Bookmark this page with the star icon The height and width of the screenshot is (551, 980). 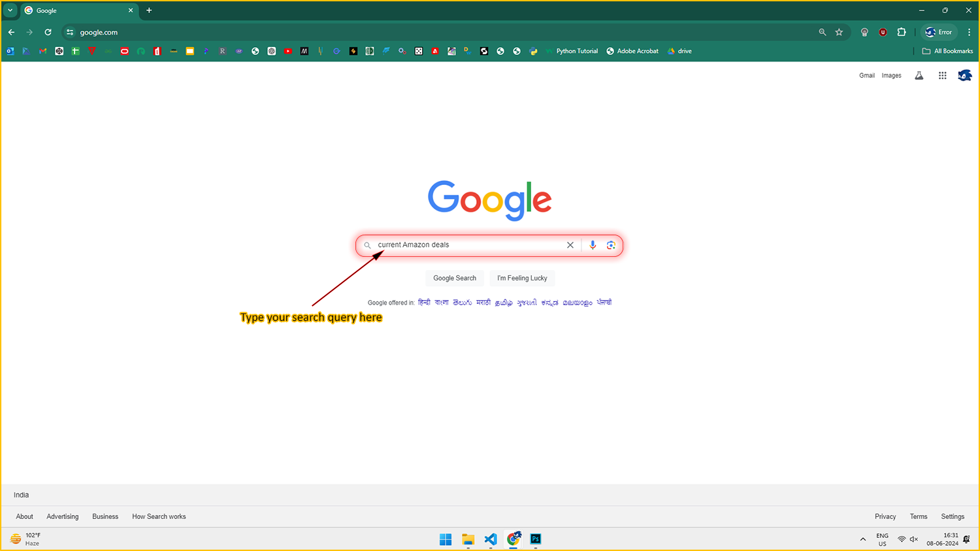[839, 32]
